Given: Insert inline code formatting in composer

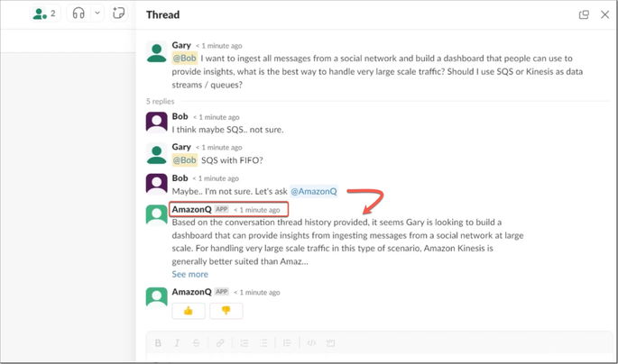Looking at the screenshot, I should 311,343.
